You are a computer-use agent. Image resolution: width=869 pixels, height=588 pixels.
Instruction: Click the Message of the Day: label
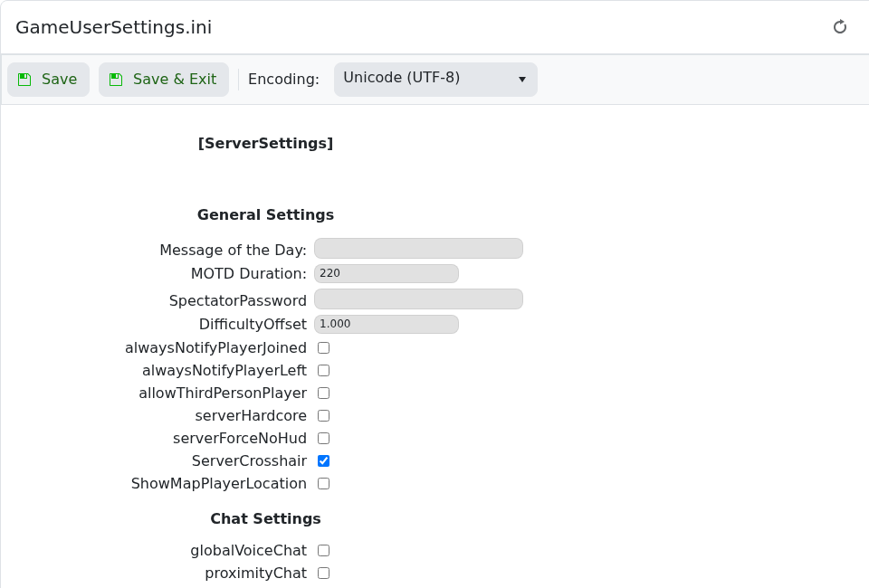233,251
